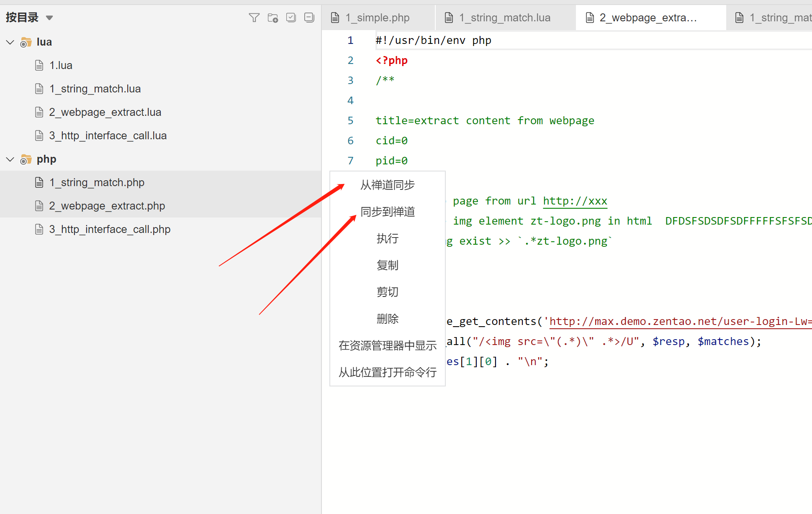This screenshot has height=514, width=812.
Task: Click the php folder icon
Action: [26, 159]
